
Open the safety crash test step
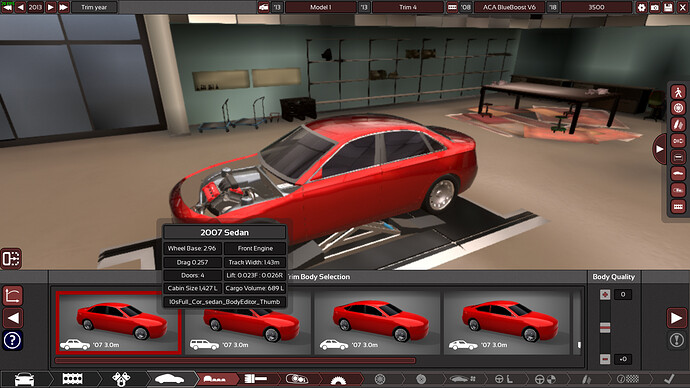[545, 379]
